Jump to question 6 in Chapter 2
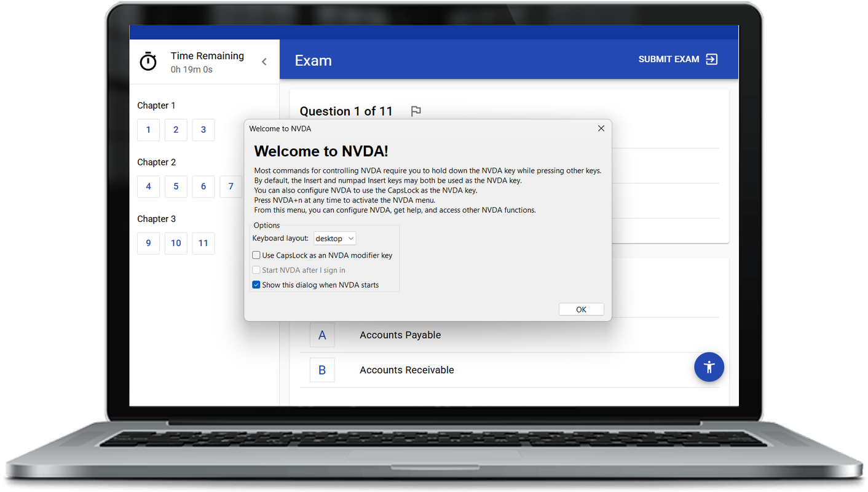868x492 pixels. click(203, 186)
